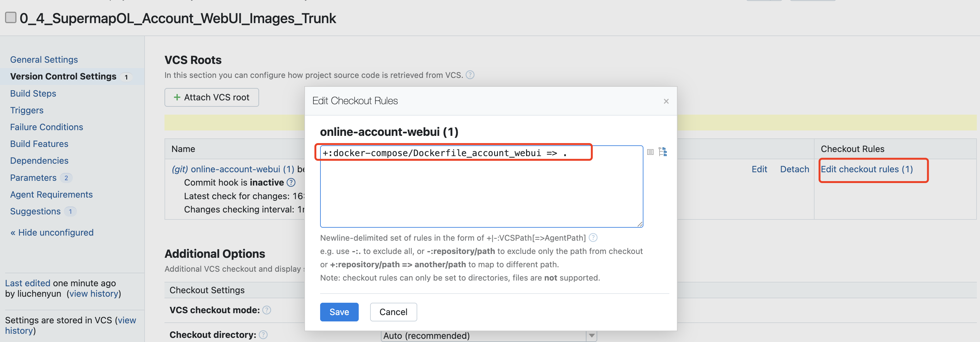Click the Edit checkout rules (1) link
Image resolution: width=980 pixels, height=342 pixels.
(866, 169)
